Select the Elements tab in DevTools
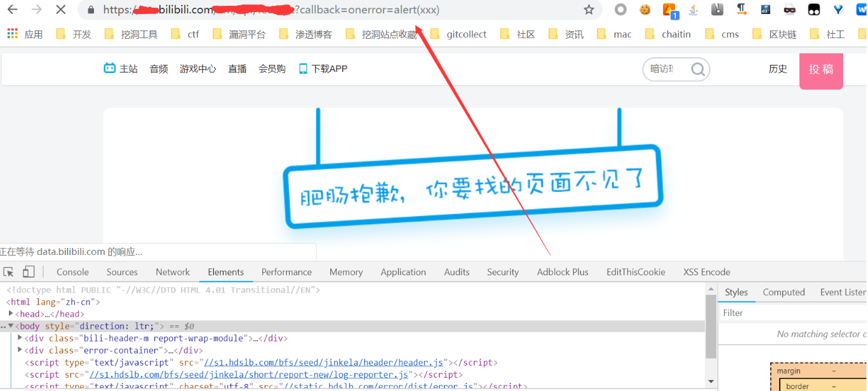The image size is (868, 391). 226,272
